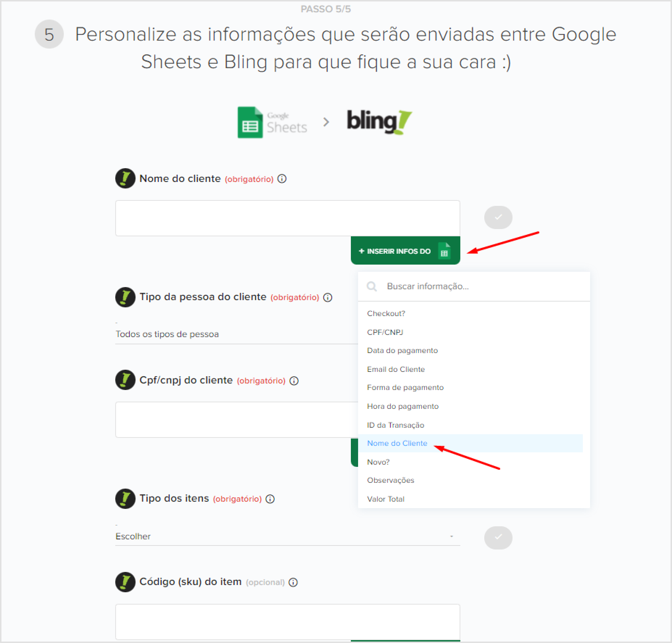This screenshot has height=643, width=672.
Task: Open the Escolher dropdown for Tipo dos itens
Action: [x=288, y=536]
